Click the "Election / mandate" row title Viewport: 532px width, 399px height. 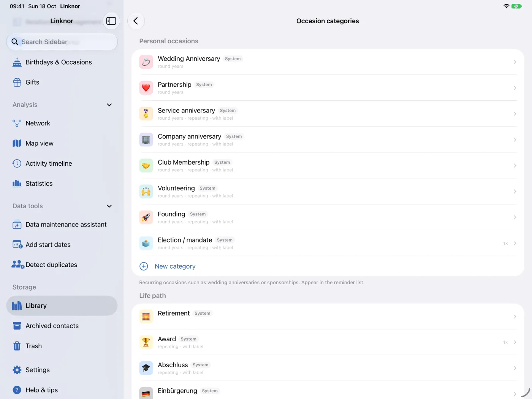tap(185, 240)
